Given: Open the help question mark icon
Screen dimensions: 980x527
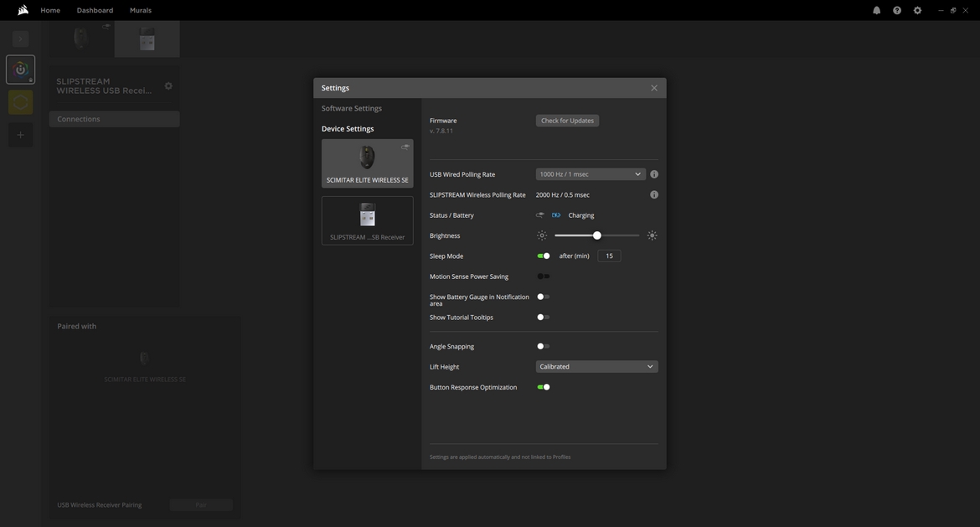Looking at the screenshot, I should click(x=897, y=11).
